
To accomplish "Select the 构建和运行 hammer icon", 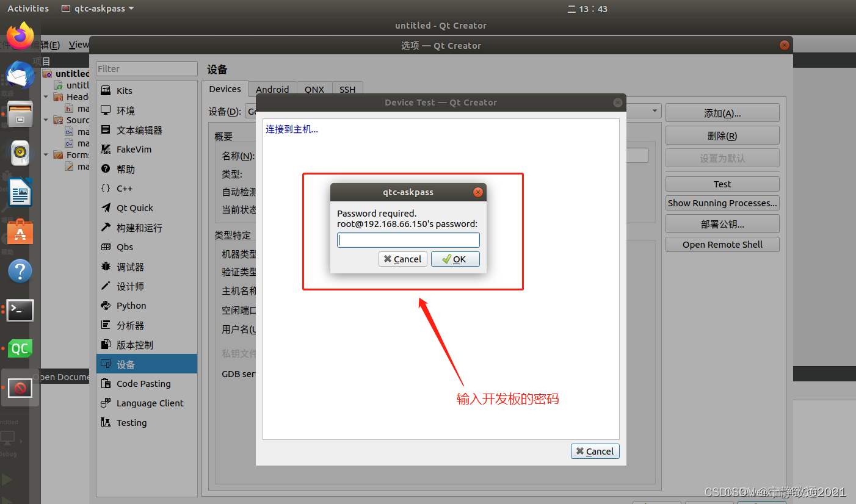I will click(x=106, y=228).
